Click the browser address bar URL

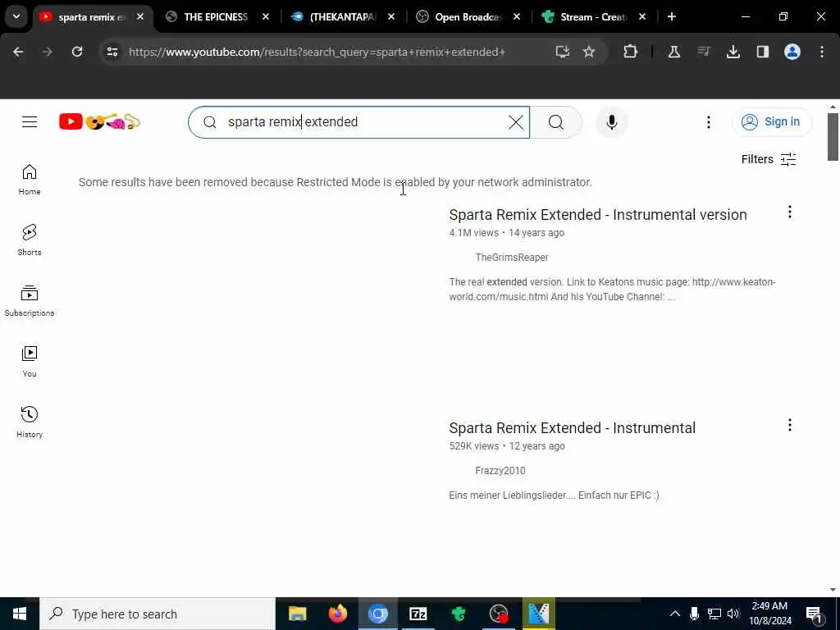coord(317,52)
